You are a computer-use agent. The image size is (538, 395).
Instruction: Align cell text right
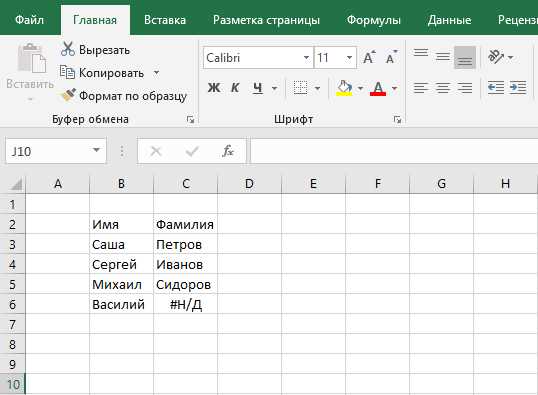click(465, 88)
